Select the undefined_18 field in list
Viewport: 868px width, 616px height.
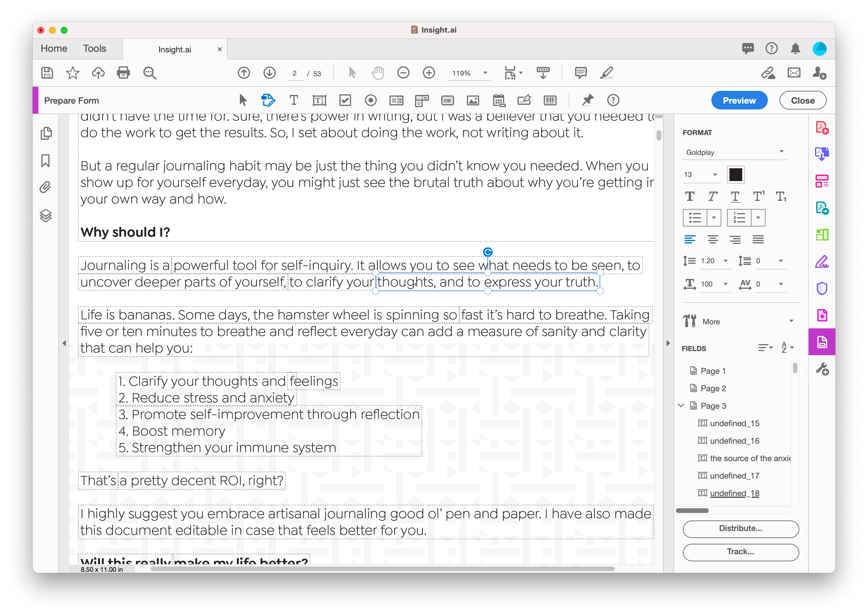click(734, 493)
